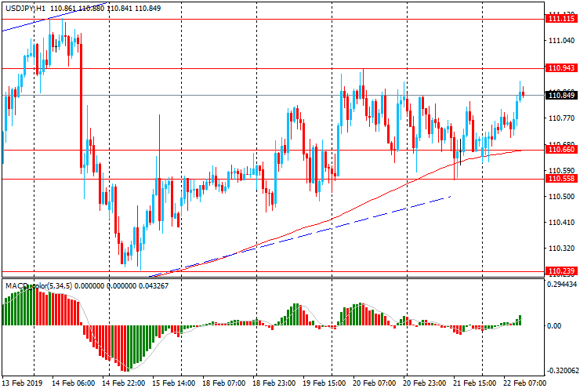Image resolution: width=580 pixels, height=392 pixels.
Task: Click the 13 Feb 2019 date label
Action: click(23, 384)
